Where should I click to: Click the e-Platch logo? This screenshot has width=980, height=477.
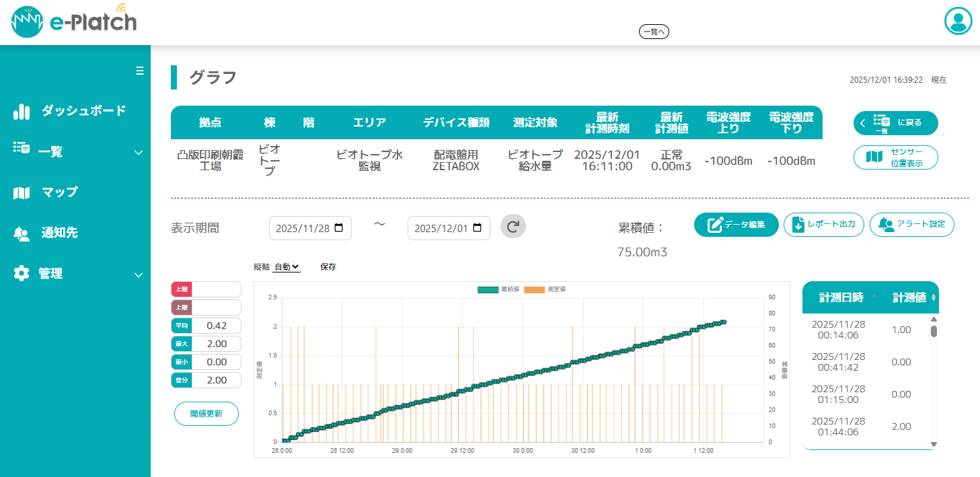click(74, 22)
